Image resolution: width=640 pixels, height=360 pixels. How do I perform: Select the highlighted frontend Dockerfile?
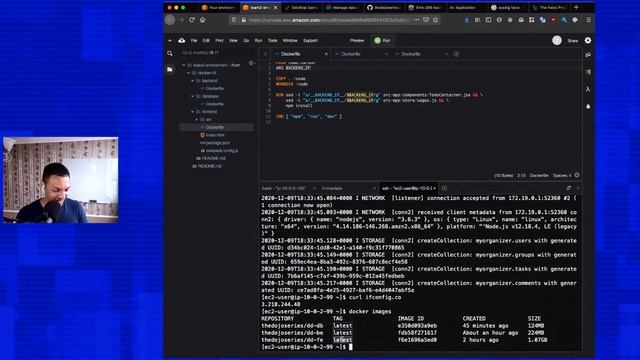(216, 127)
